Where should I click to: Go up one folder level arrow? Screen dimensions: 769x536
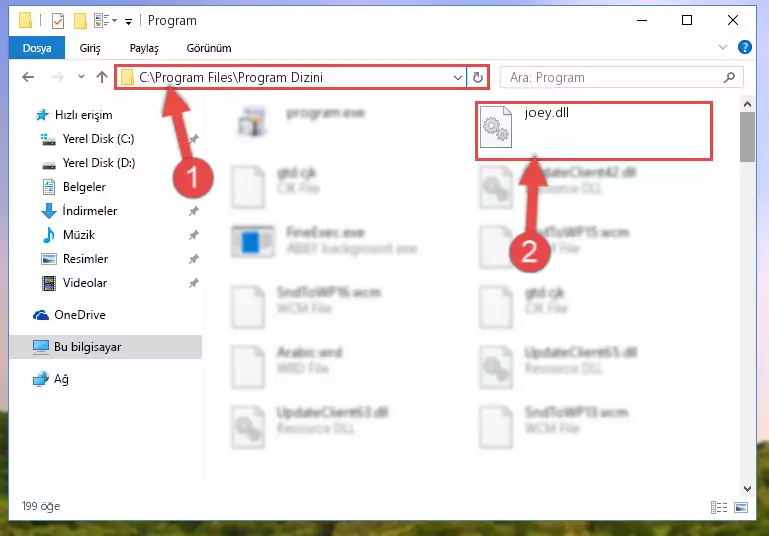102,77
